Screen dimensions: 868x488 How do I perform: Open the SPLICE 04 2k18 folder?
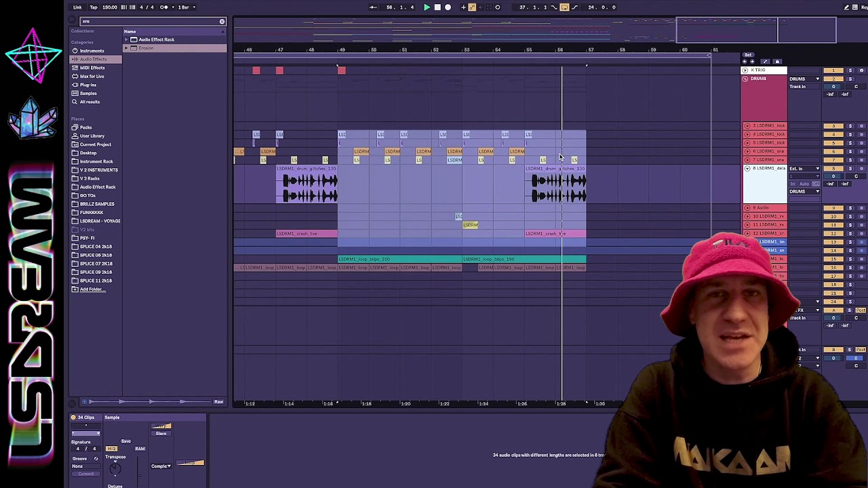(96, 247)
